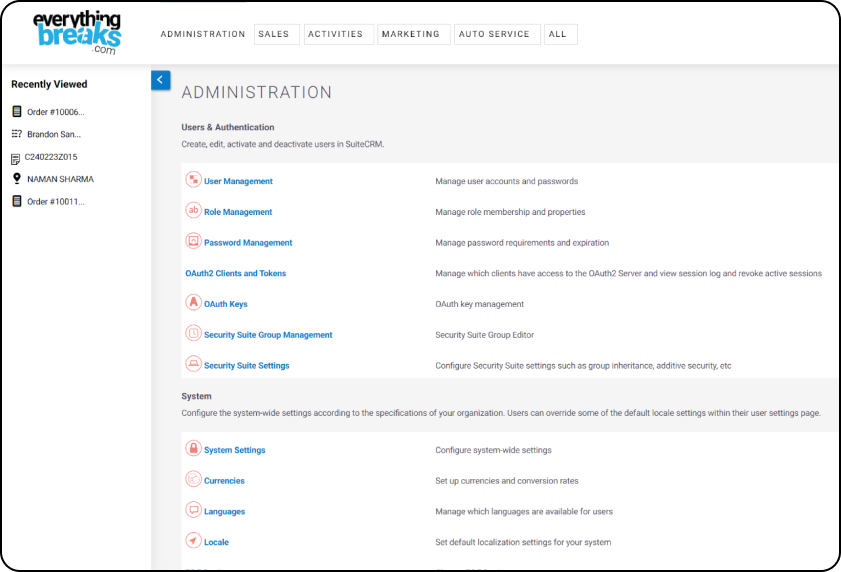Open the All menu tab

560,34
